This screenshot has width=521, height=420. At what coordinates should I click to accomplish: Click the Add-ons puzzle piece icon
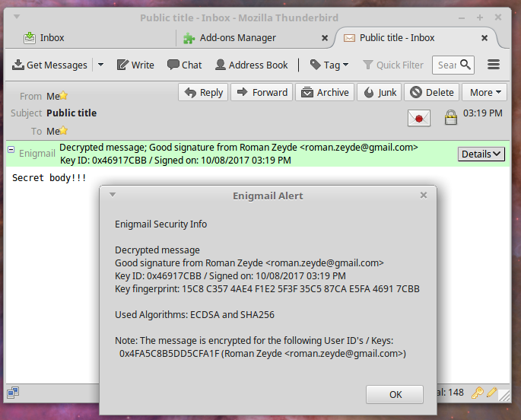[189, 38]
